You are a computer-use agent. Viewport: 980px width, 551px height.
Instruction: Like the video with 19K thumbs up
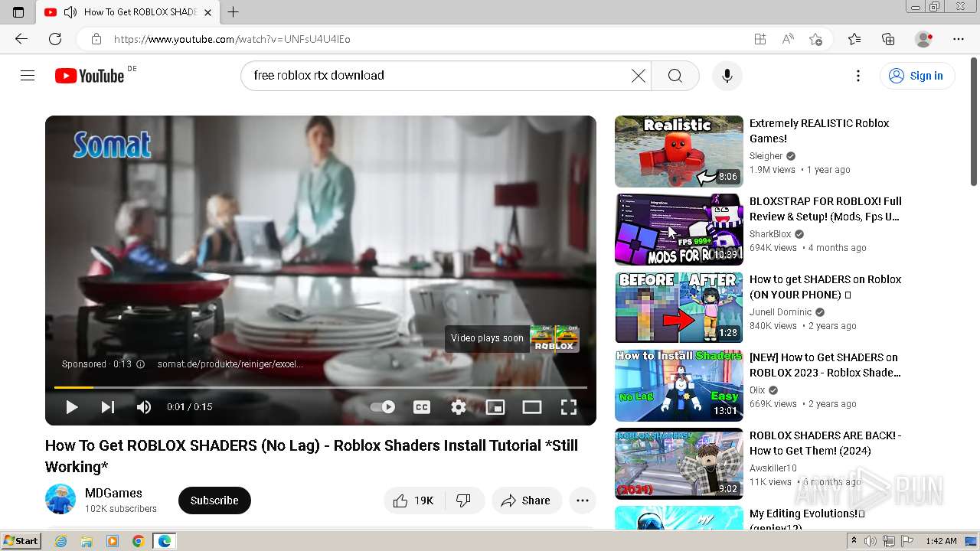click(413, 500)
